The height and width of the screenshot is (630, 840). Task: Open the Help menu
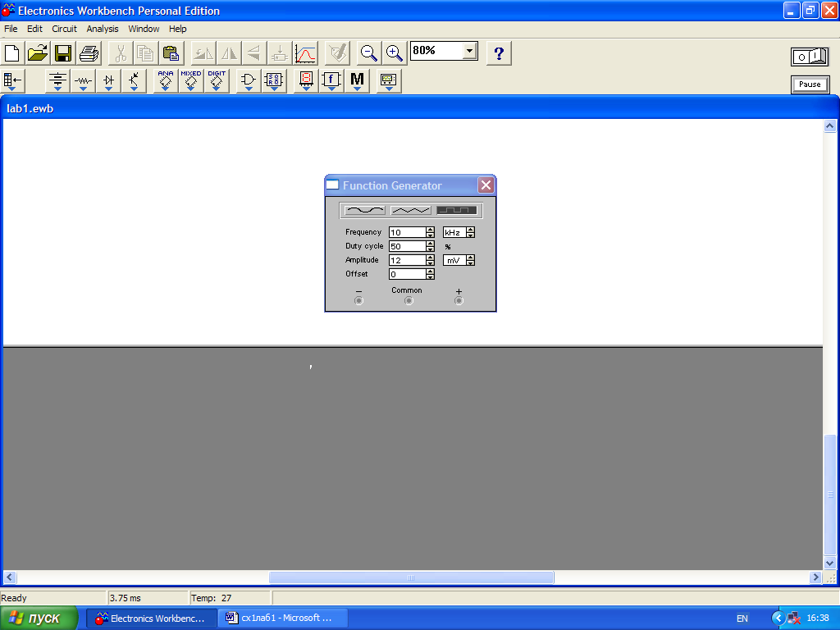pyautogui.click(x=178, y=29)
